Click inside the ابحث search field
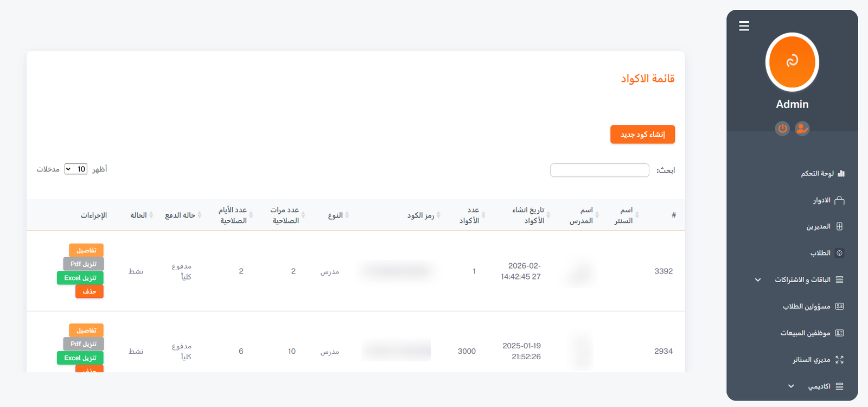The width and height of the screenshot is (868, 407). (599, 170)
